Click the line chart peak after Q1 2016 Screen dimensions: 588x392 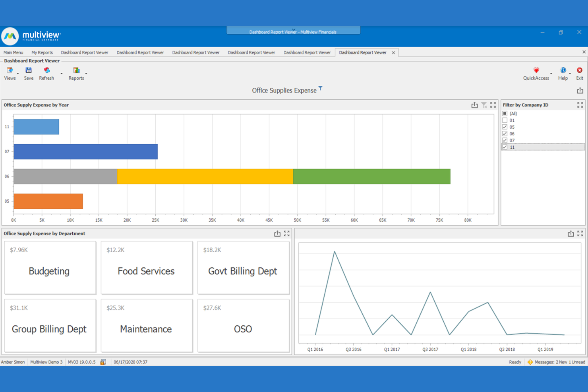point(335,252)
